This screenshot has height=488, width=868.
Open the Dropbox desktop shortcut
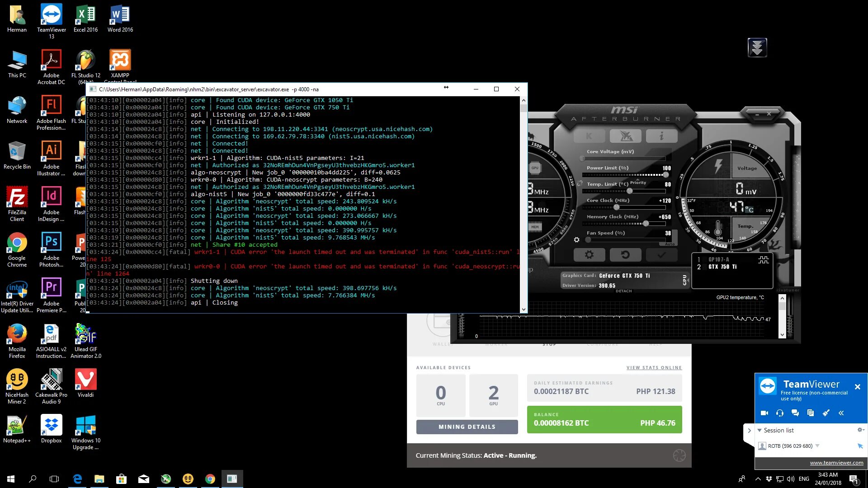click(x=51, y=429)
